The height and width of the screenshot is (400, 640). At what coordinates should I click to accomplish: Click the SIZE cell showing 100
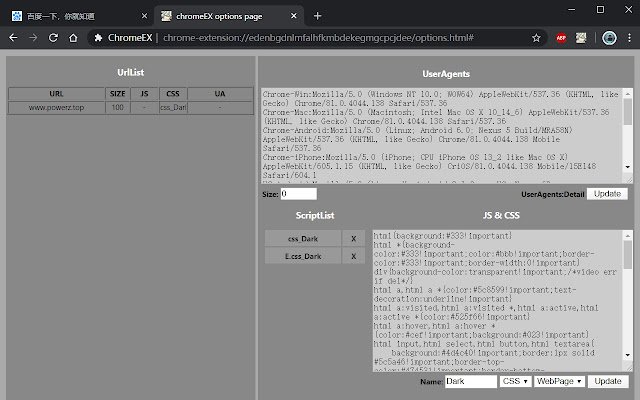[x=118, y=108]
